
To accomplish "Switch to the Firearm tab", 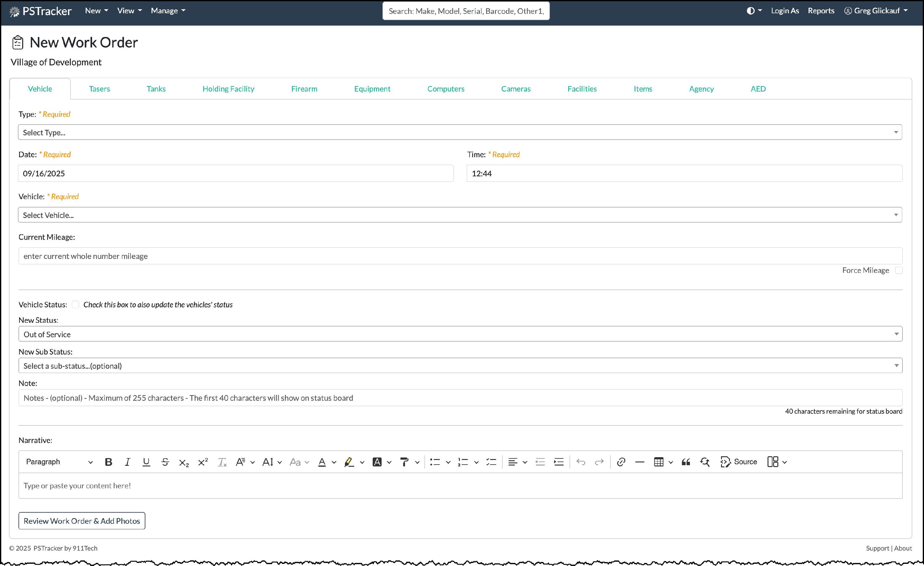I will pos(304,88).
